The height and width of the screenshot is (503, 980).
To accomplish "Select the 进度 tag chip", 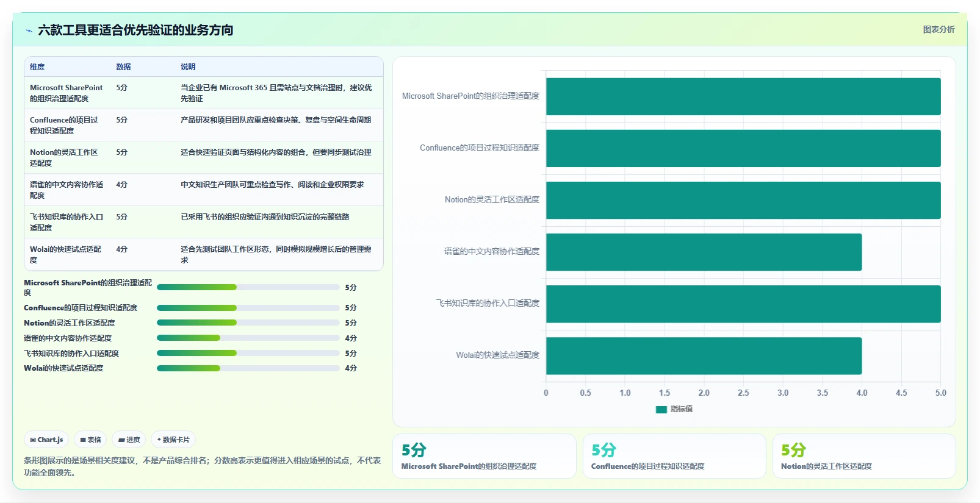I will pos(129,440).
